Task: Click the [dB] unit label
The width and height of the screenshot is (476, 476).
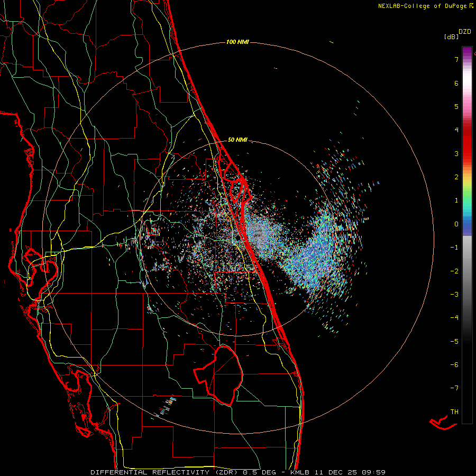Action: tap(451, 36)
